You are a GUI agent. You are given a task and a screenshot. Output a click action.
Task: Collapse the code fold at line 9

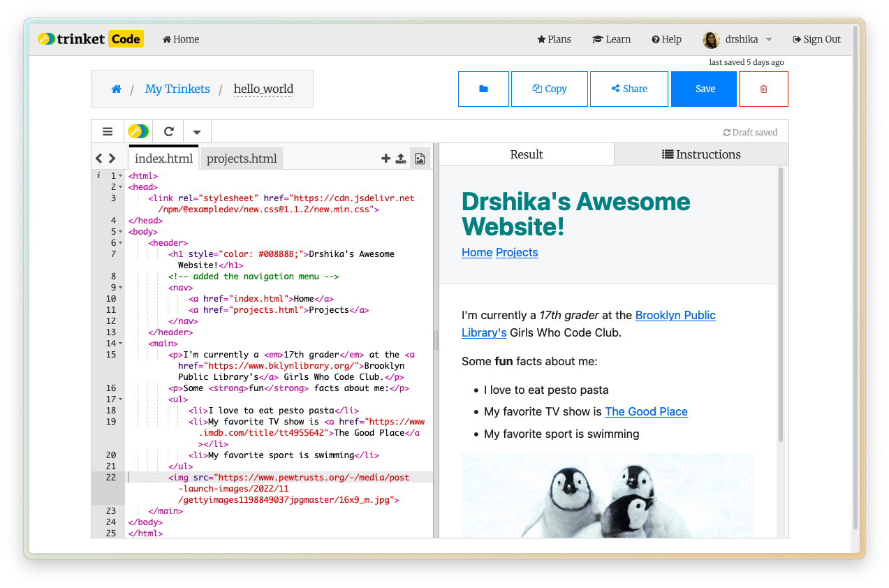click(x=120, y=288)
